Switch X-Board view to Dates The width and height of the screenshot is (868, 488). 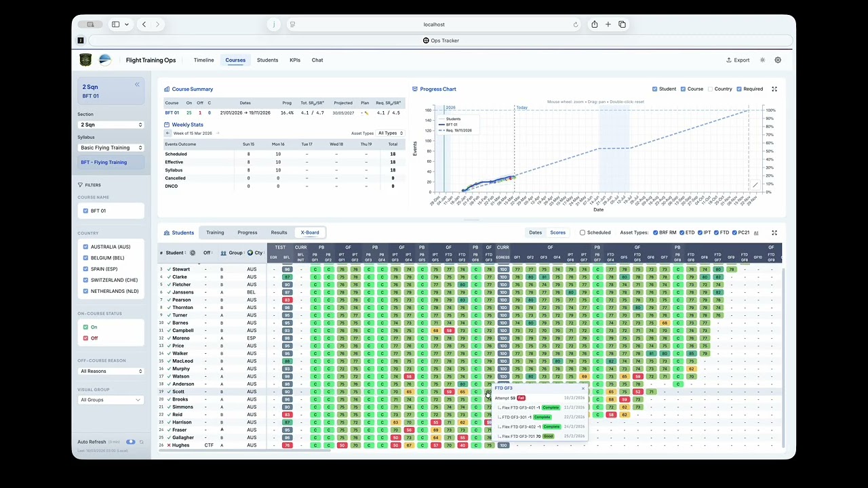[536, 232]
